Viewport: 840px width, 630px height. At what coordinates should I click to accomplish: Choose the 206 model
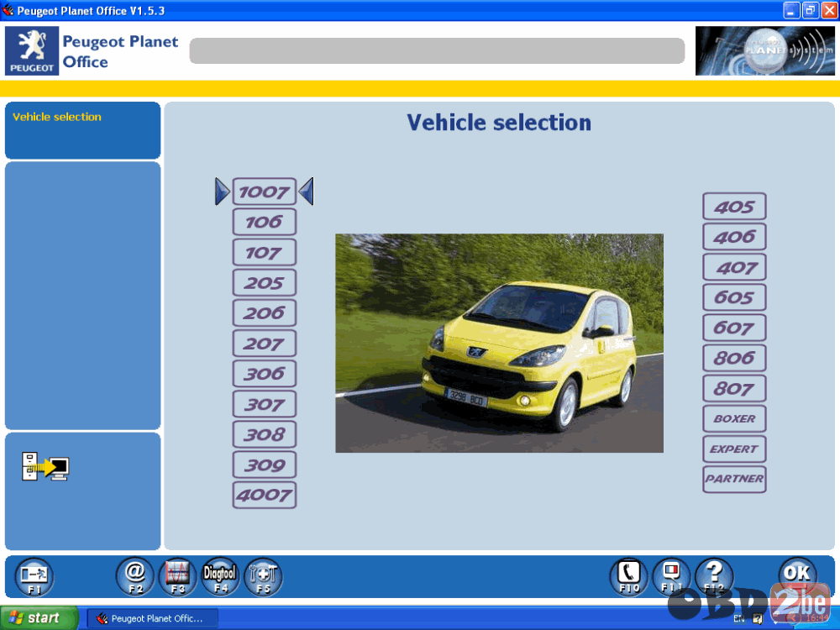point(264,312)
